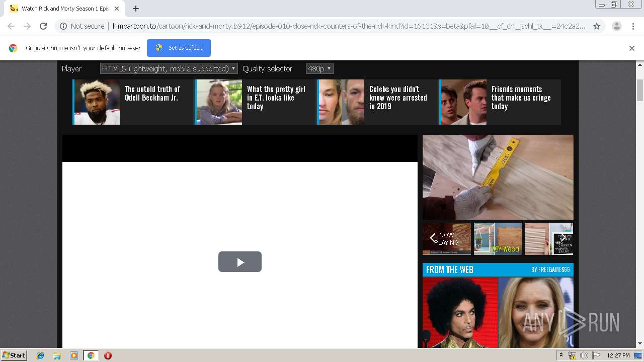Bookmark this page with the star

click(597, 26)
